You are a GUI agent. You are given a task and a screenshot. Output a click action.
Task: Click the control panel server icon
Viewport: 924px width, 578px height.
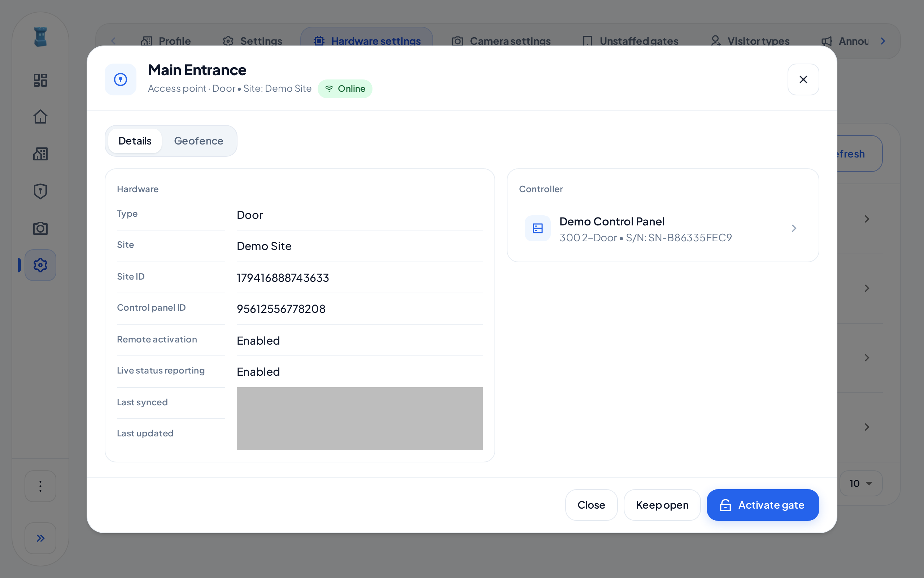pyautogui.click(x=537, y=228)
